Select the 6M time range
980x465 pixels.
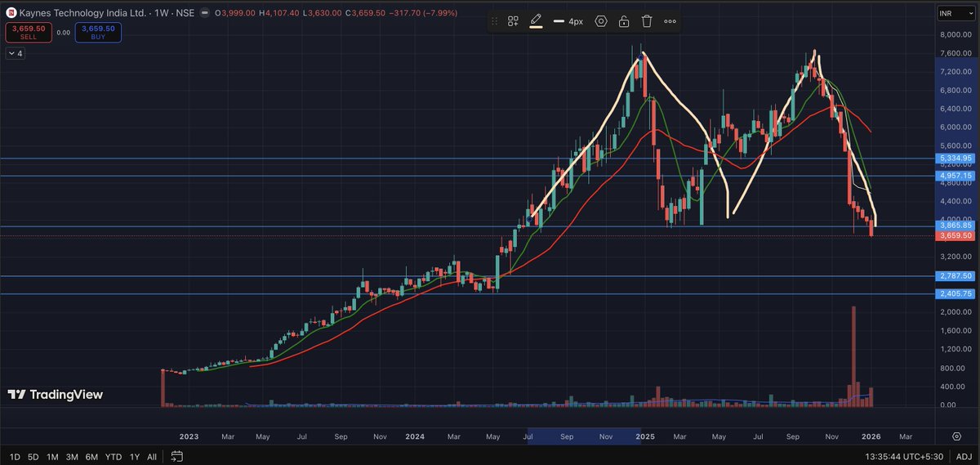tap(91, 457)
